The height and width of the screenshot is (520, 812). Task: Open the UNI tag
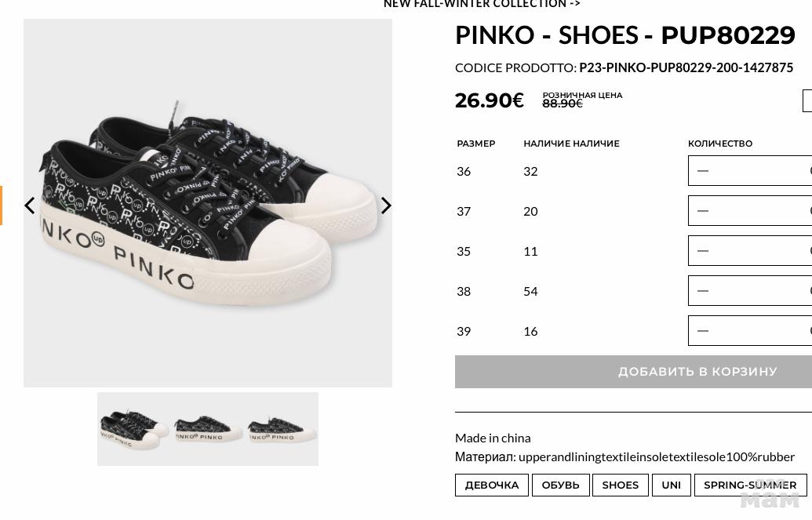(x=671, y=485)
